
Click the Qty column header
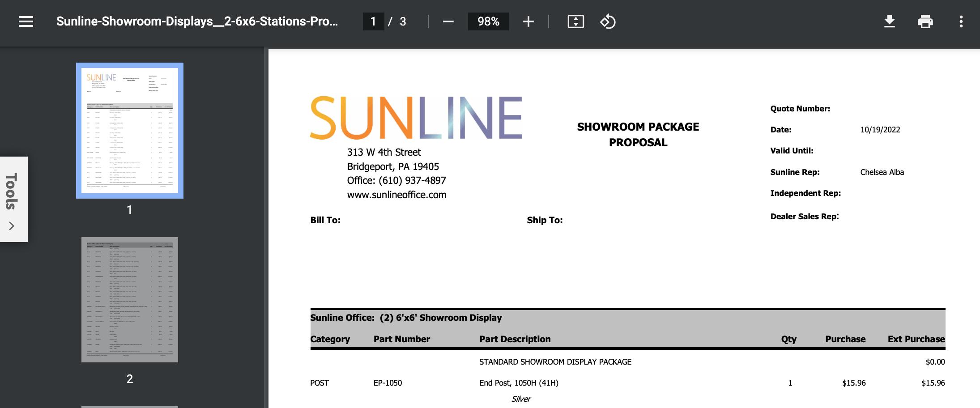click(x=788, y=340)
